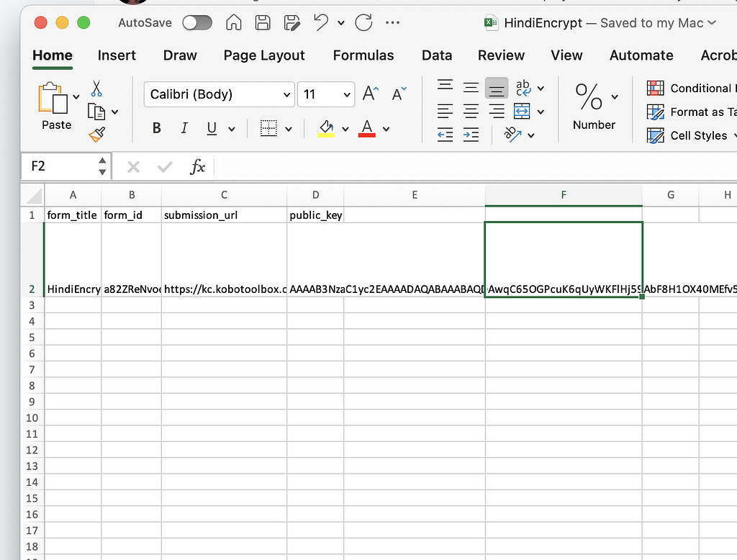
Task: Open Conditional Formatting options
Action: pos(691,87)
